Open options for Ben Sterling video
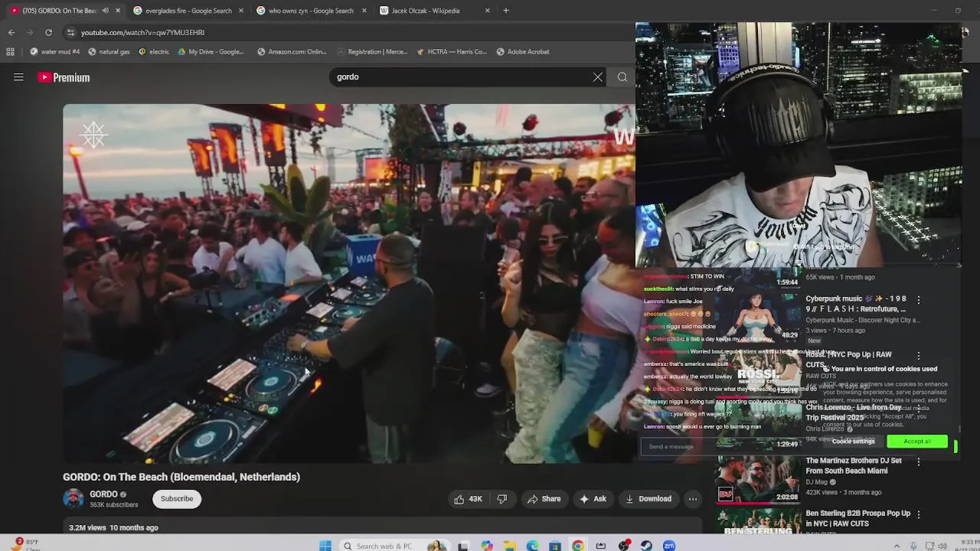 tap(919, 515)
